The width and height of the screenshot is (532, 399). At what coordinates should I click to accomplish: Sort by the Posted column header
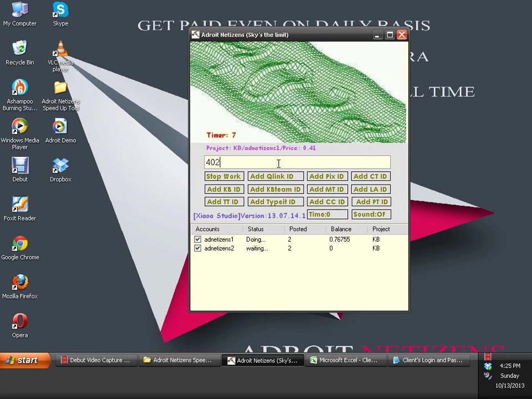(305, 229)
